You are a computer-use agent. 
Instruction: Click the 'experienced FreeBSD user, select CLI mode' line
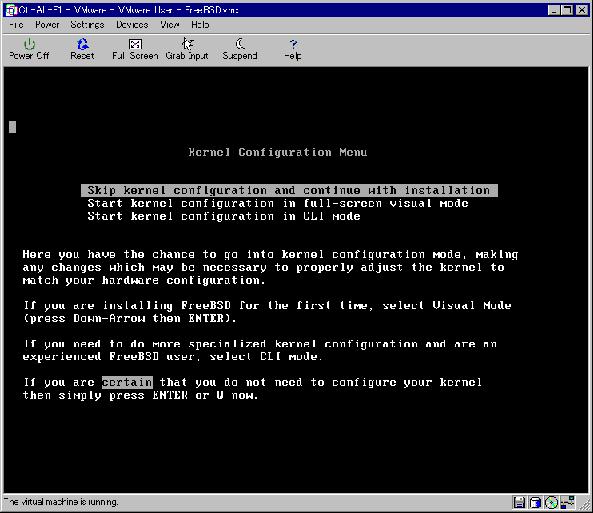coord(172,356)
